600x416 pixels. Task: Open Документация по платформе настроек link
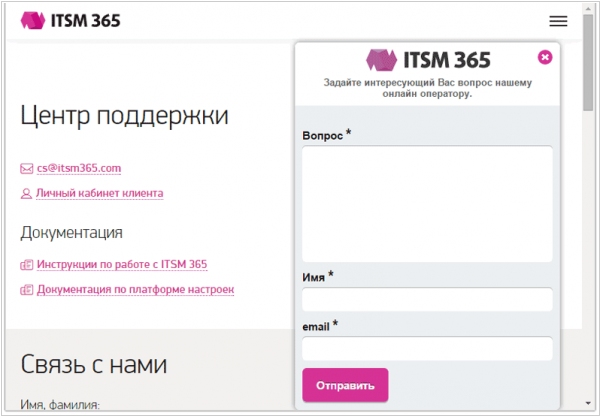(135, 291)
